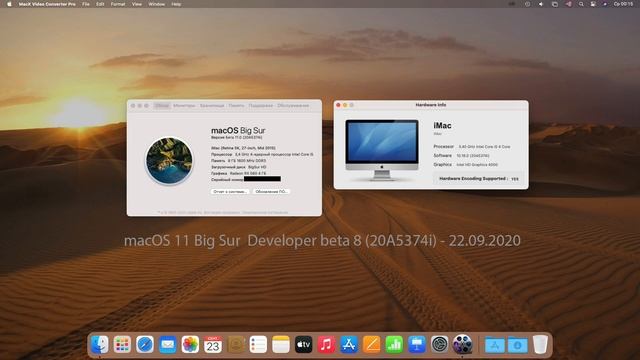Screen dimensions: 640x360
Task: Click the Загрузочный диск line
Action: pyautogui.click(x=238, y=167)
